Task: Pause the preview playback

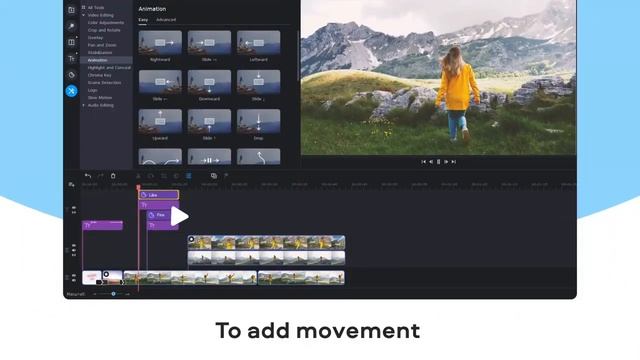Action: 438,162
